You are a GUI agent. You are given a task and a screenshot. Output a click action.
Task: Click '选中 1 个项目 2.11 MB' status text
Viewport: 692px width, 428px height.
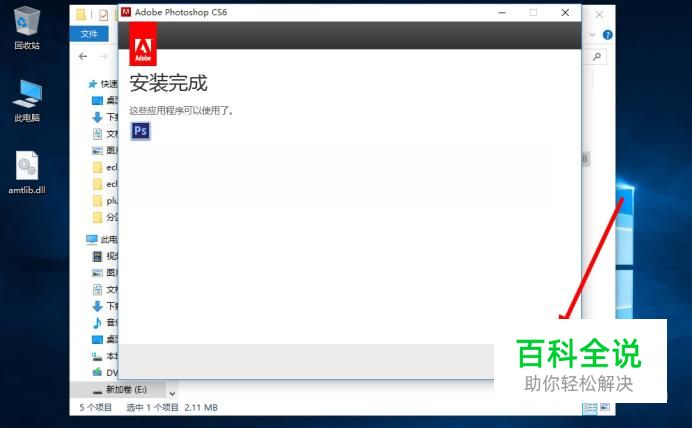click(x=172, y=407)
